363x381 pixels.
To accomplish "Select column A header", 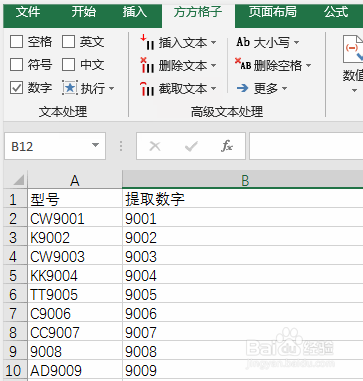I will tap(75, 180).
